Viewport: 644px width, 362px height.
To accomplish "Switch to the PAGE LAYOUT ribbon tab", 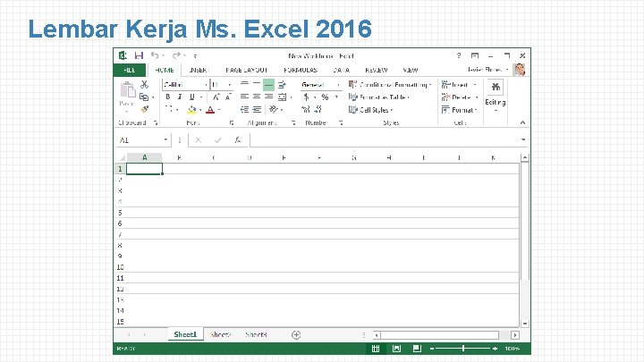I will tap(247, 71).
